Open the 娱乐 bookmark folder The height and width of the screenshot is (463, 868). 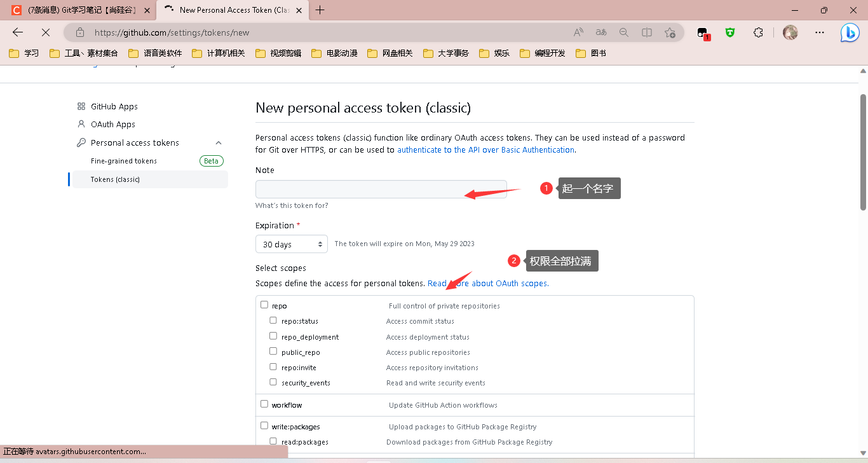(x=495, y=53)
